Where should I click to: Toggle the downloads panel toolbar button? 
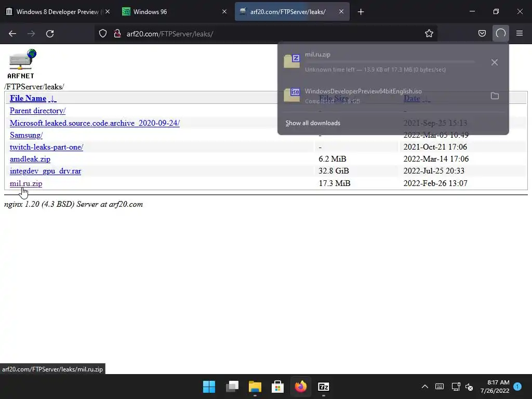point(501,34)
